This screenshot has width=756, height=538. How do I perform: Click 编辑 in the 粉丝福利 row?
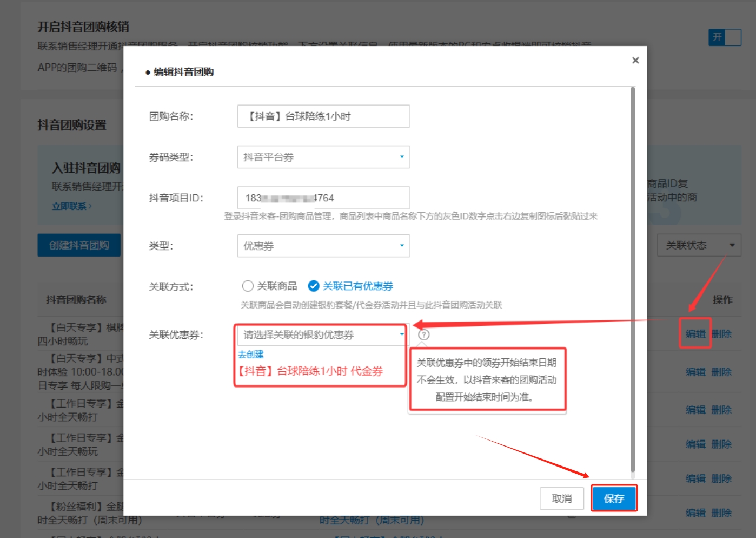click(695, 513)
